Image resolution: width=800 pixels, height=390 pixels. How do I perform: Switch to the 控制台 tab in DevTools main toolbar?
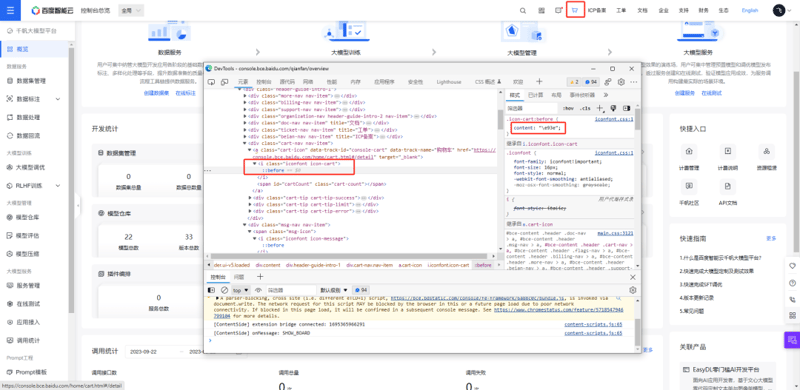[264, 82]
